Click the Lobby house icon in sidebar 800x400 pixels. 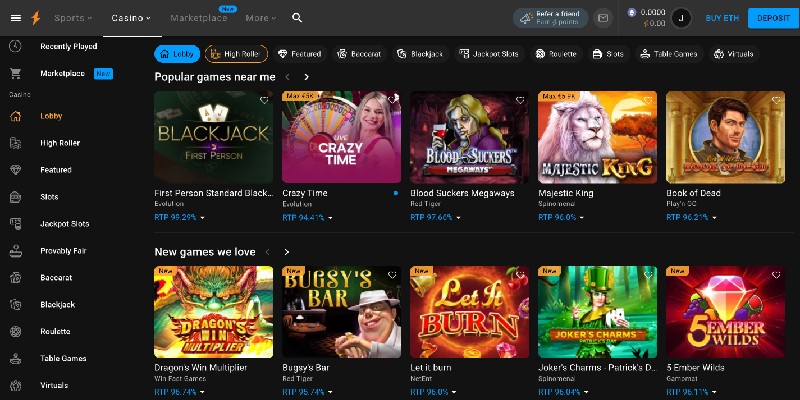[15, 116]
